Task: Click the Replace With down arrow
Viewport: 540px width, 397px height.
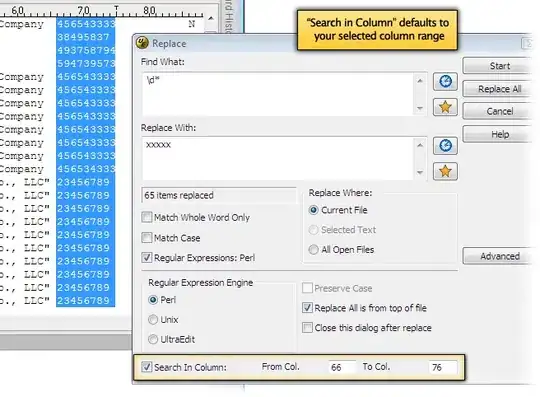Action: pos(420,172)
